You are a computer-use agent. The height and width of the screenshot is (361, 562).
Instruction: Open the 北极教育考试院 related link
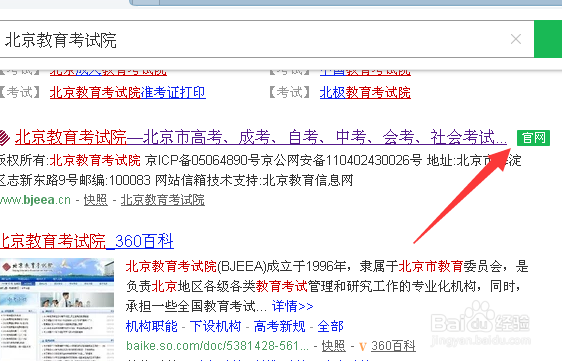[365, 92]
